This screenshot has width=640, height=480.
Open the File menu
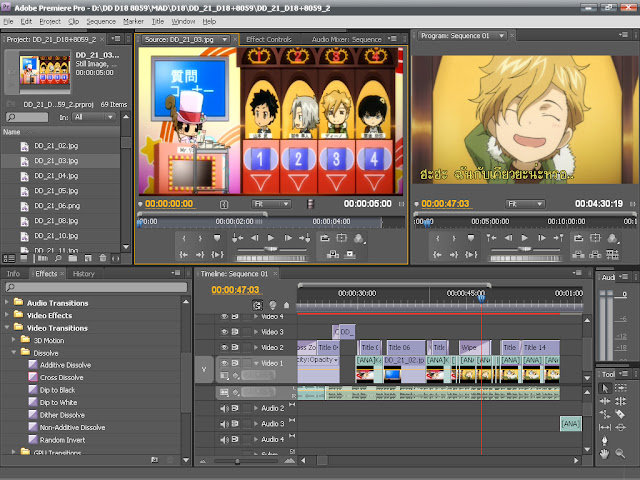tap(8, 21)
